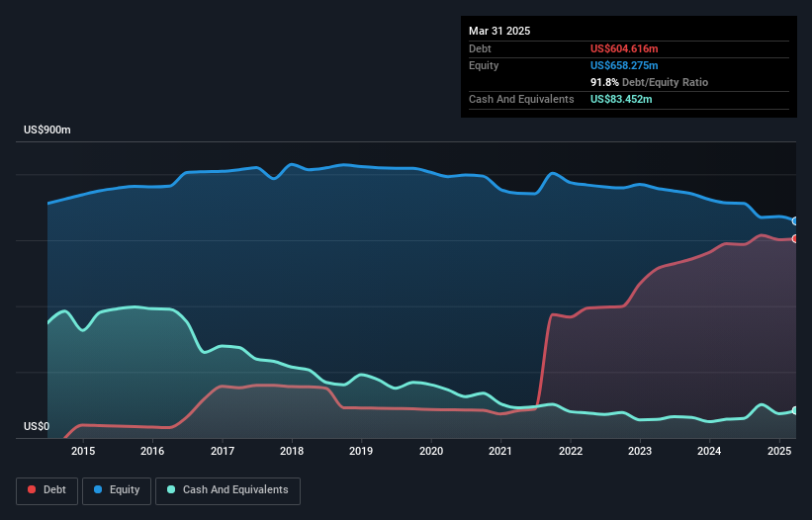
Task: Click the 91.8% Debt/Equity Ratio text
Action: pos(649,82)
